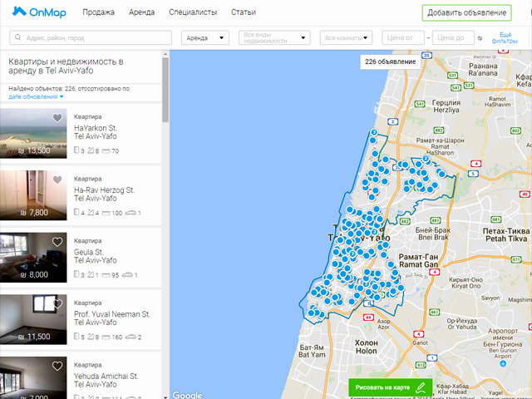Open the Geula St. listing thumbnail
The image size is (532, 399).
[33, 258]
